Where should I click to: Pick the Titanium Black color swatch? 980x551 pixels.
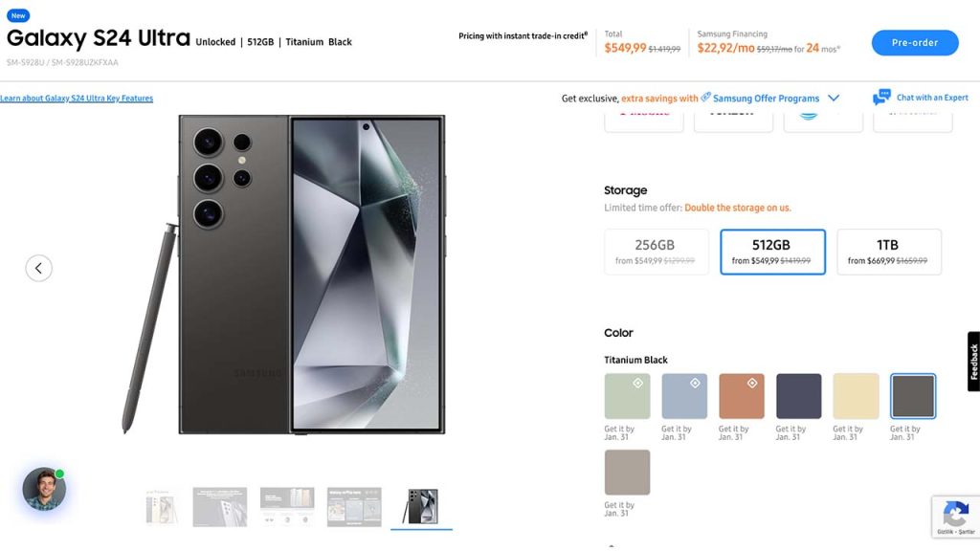click(x=913, y=396)
